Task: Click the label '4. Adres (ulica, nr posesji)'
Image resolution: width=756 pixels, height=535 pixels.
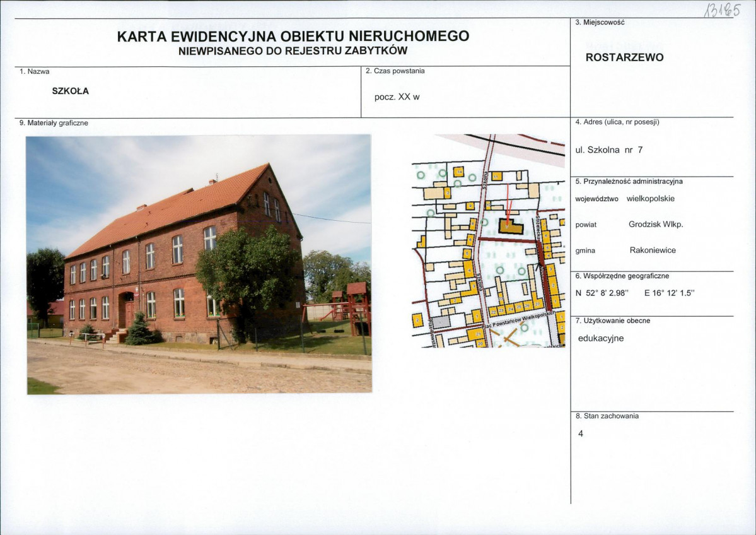Action: (x=617, y=122)
